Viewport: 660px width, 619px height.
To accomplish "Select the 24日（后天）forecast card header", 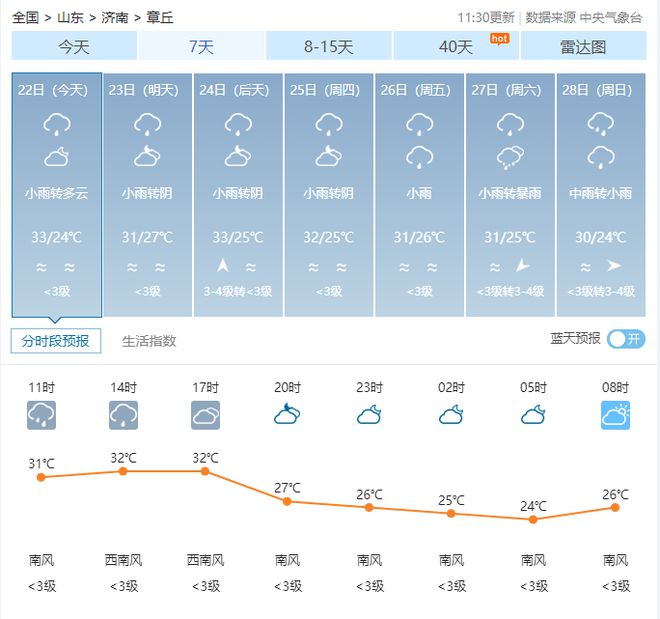I will click(x=234, y=90).
